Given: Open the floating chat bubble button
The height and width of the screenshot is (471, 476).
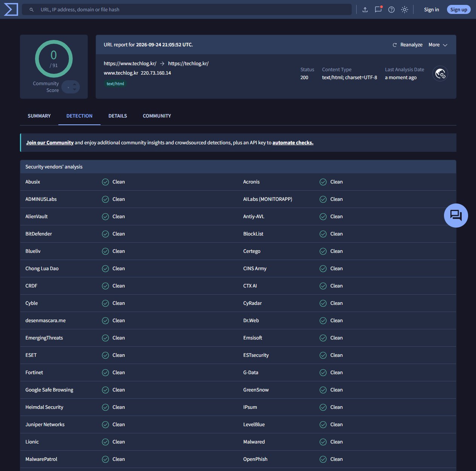Looking at the screenshot, I should 456,216.
